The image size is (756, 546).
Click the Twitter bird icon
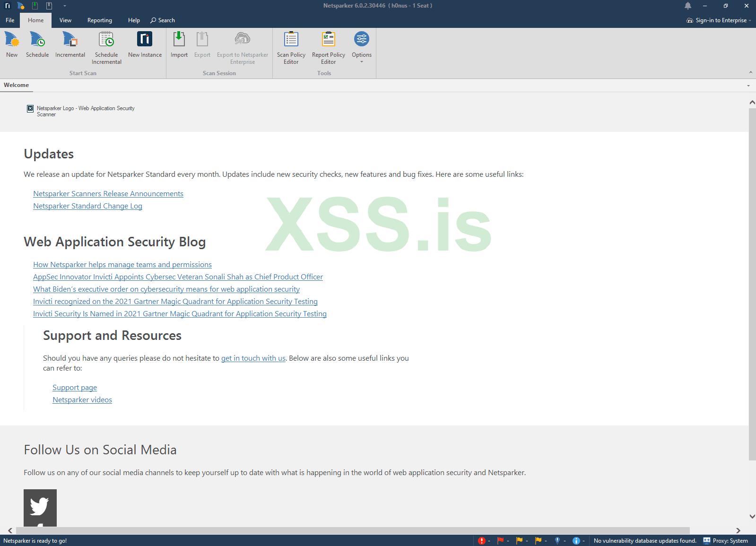[40, 506]
